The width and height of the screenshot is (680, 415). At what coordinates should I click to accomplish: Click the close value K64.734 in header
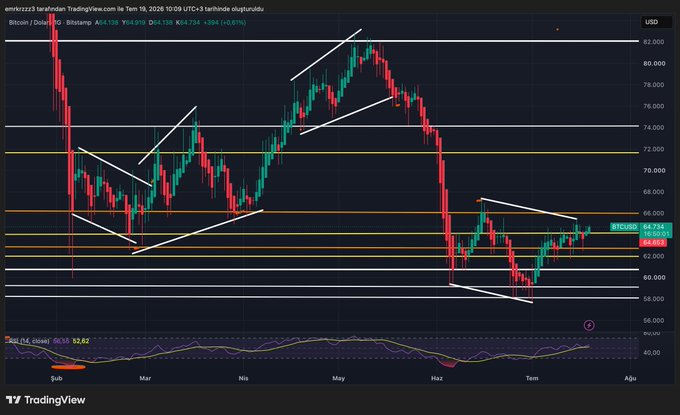pos(188,23)
